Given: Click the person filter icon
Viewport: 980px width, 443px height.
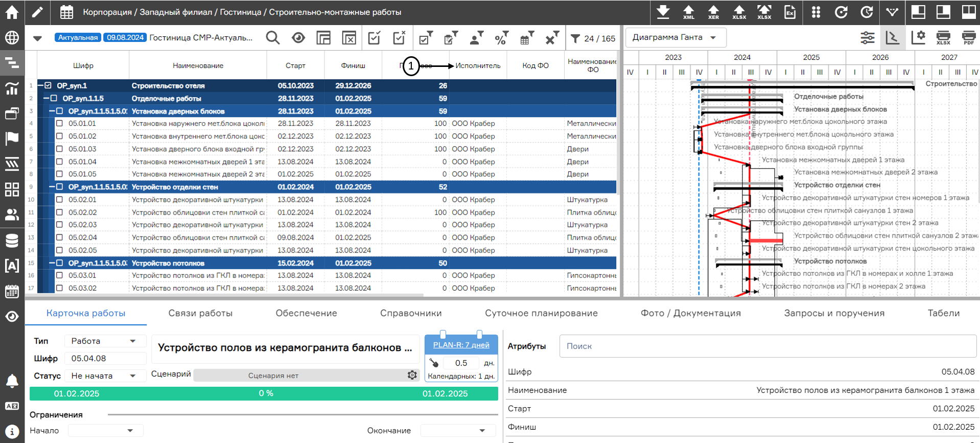Looking at the screenshot, I should tap(476, 38).
